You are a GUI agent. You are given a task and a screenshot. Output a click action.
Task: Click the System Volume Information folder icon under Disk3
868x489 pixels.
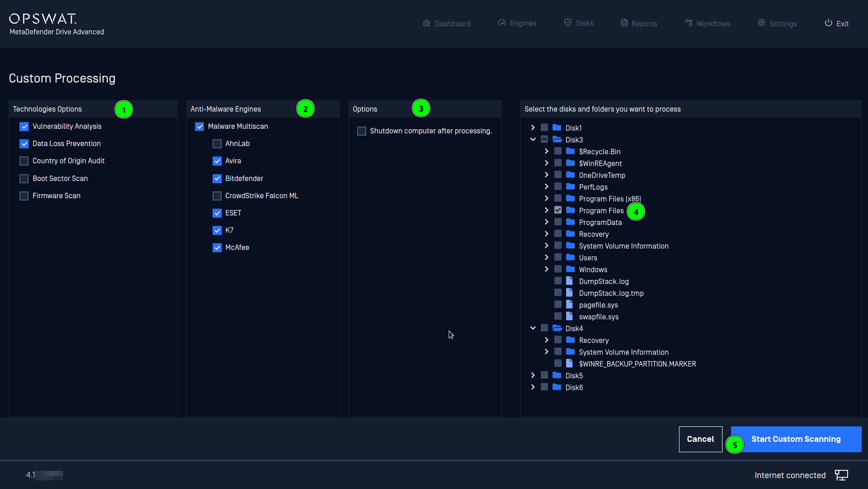[571, 245]
